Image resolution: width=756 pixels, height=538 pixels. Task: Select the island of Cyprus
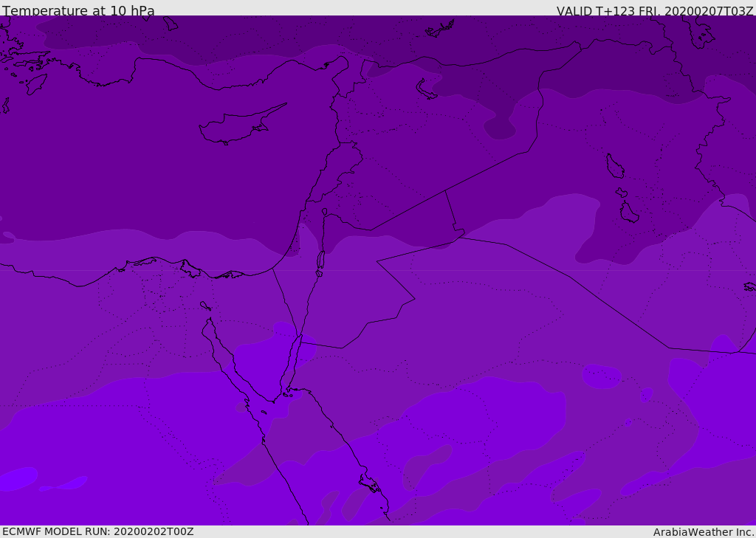click(x=235, y=127)
